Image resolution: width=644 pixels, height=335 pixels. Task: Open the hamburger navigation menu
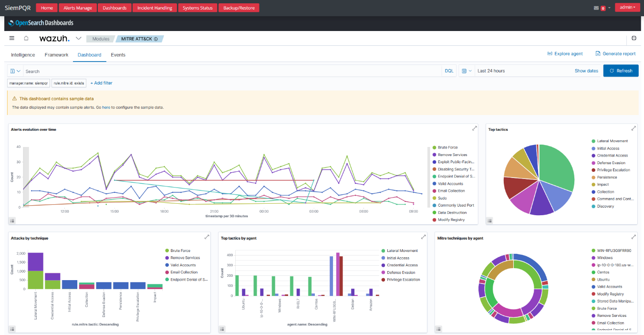[12, 38]
